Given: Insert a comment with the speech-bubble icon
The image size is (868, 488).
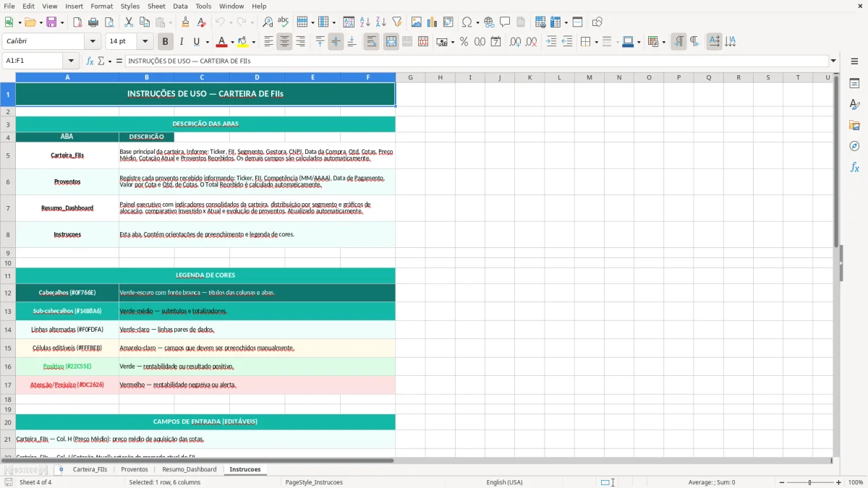Looking at the screenshot, I should (x=505, y=22).
